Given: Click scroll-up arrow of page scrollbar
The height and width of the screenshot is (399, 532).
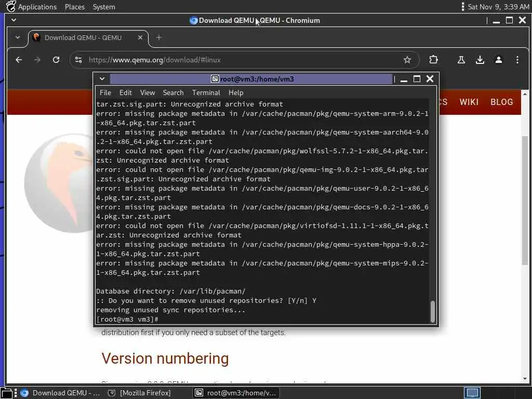Looking at the screenshot, I should coord(525,94).
